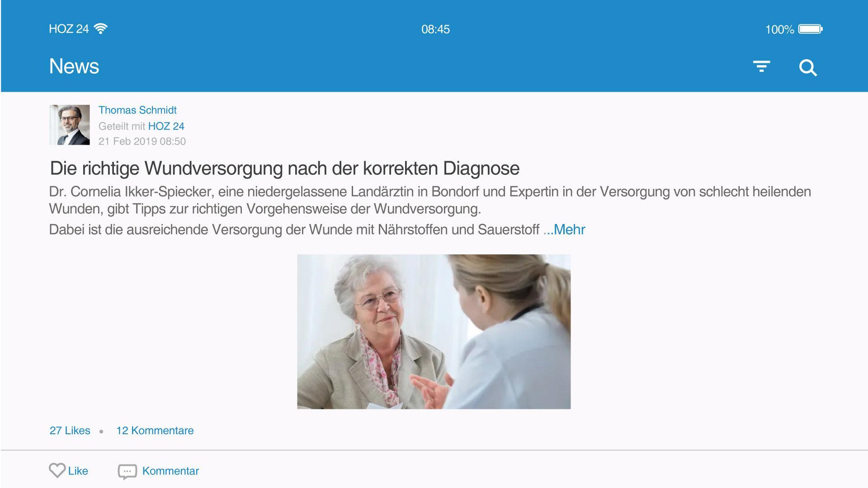Tap the Wi-Fi status icon
868x488 pixels.
coord(100,29)
